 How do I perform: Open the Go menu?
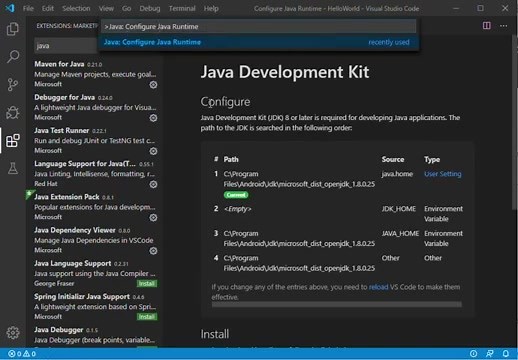point(127,8)
